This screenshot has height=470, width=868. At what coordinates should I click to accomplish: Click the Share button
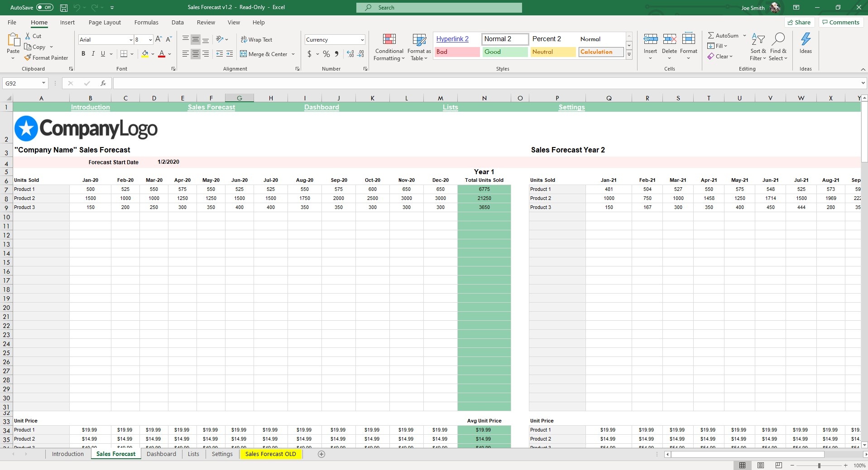(799, 23)
